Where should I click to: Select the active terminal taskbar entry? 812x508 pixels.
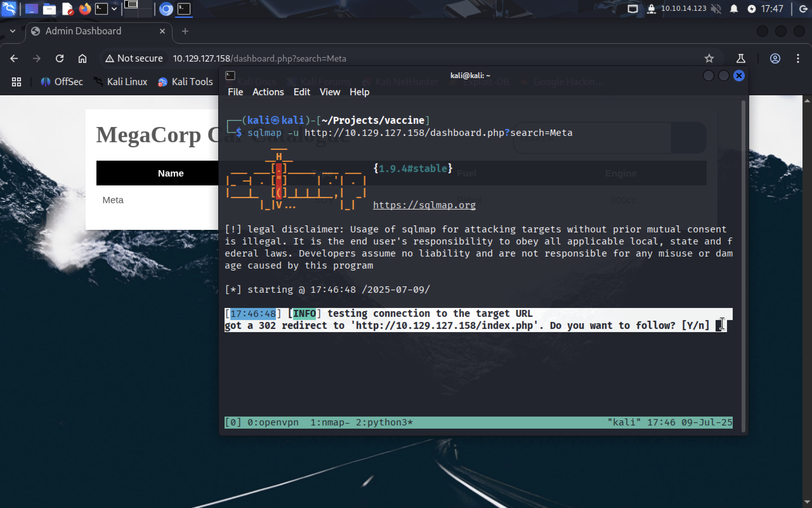184,9
